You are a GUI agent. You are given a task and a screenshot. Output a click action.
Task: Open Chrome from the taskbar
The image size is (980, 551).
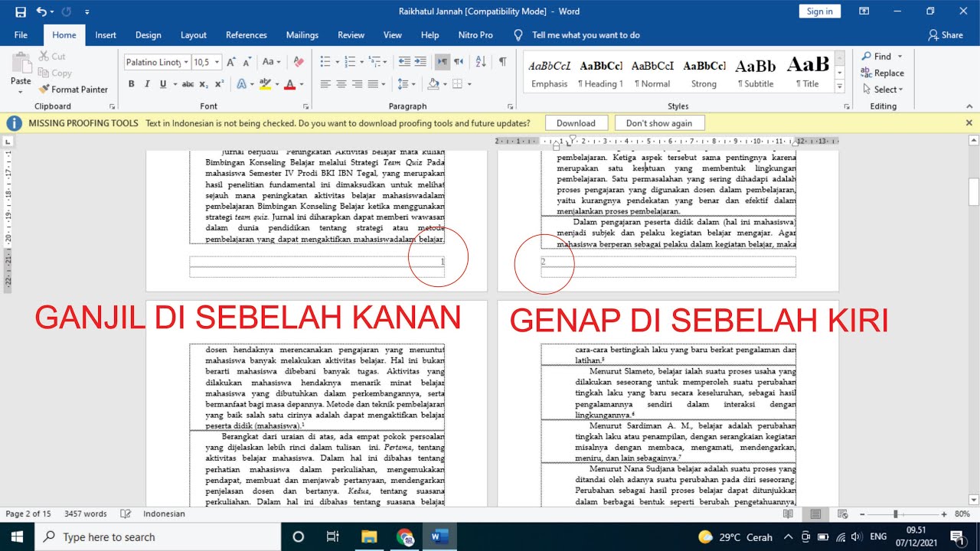(x=405, y=536)
